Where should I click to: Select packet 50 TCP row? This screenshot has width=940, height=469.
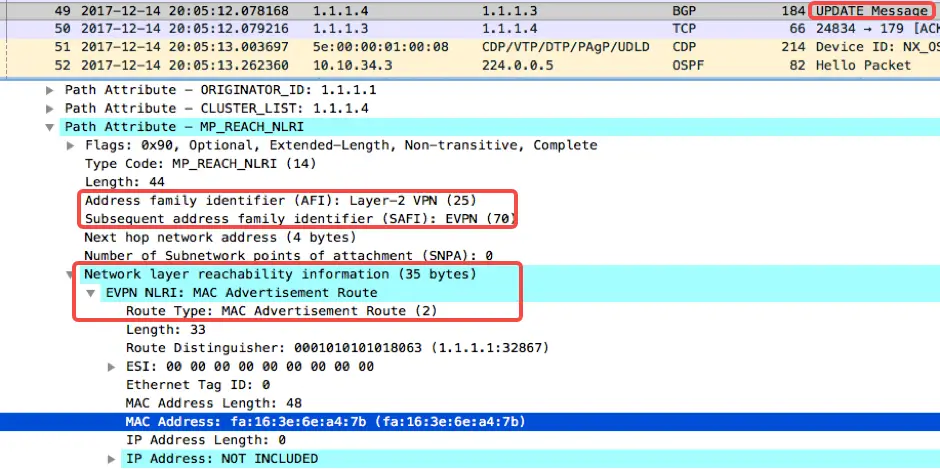coord(470,29)
